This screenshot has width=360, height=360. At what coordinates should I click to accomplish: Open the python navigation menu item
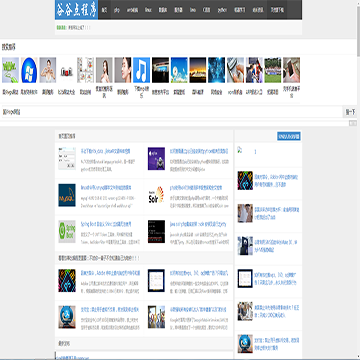(222, 10)
